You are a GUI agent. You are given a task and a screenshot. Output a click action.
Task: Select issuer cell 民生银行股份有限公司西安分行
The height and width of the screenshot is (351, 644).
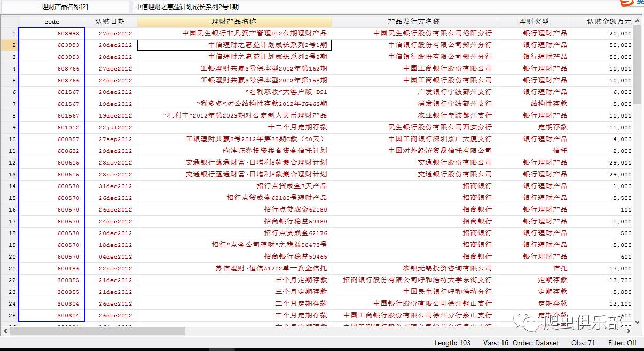(x=414, y=127)
